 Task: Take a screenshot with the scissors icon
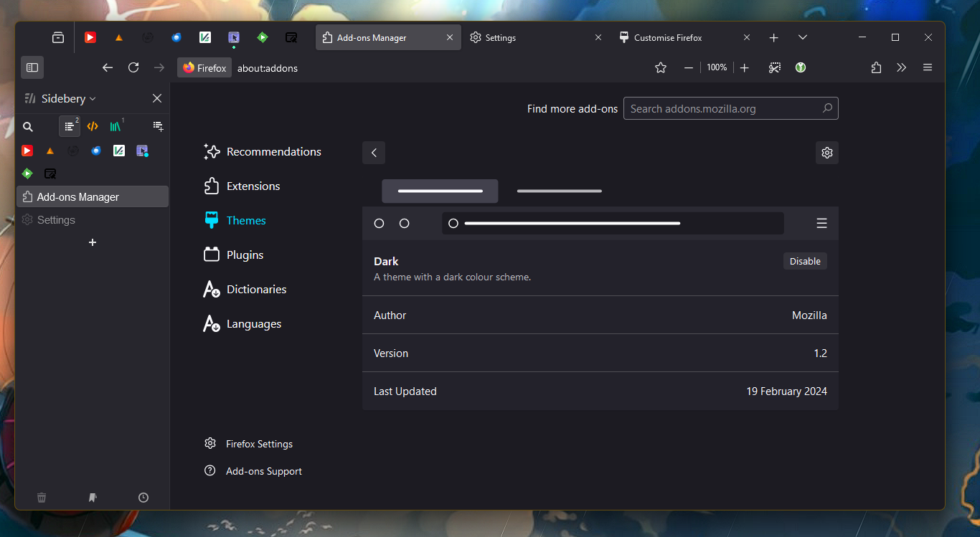click(x=775, y=67)
